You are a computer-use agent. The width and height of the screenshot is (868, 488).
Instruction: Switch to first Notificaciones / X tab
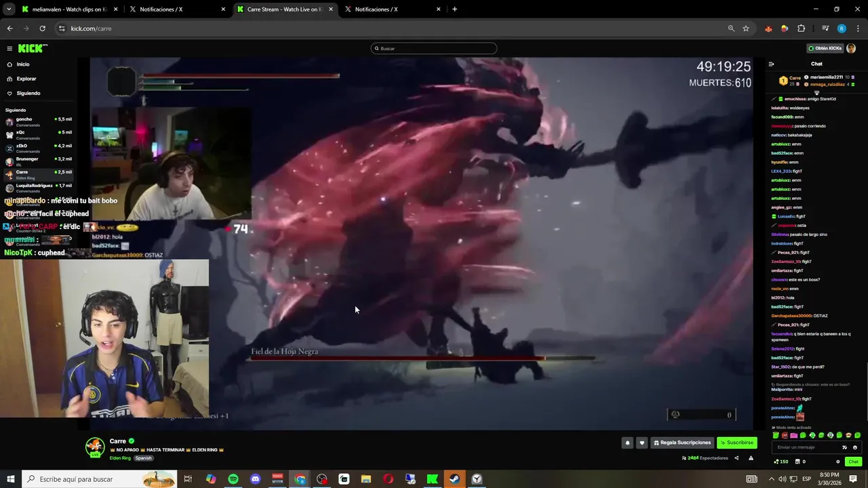[176, 9]
